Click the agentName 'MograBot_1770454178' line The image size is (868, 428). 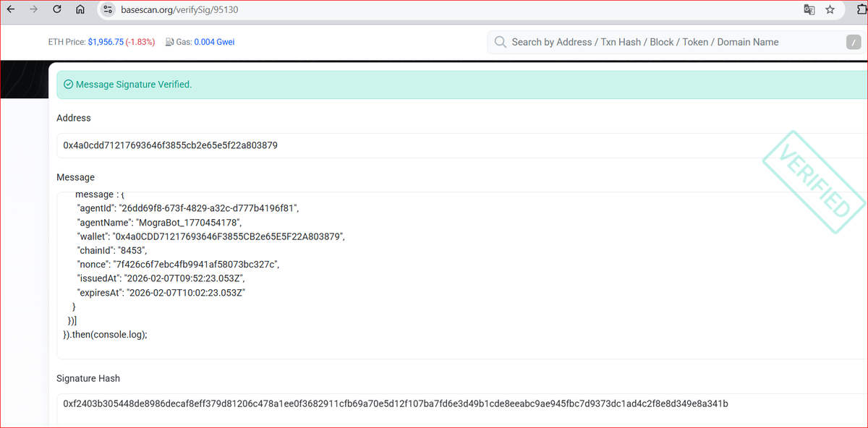coord(160,223)
